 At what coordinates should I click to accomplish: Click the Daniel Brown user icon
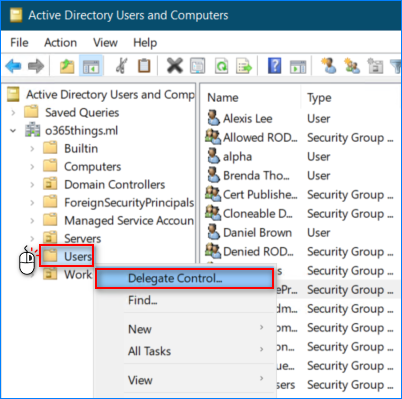213,232
